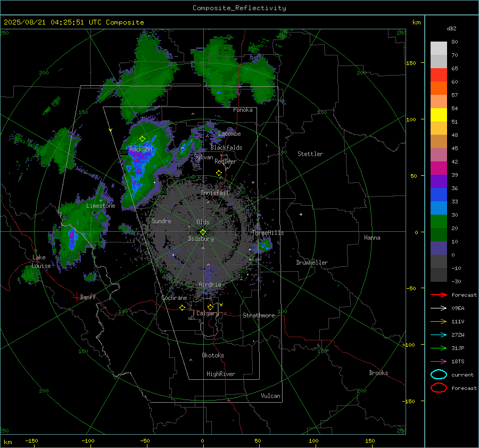479x448 pixels.
Task: Click the ThreeHills label
Action: tap(268, 233)
